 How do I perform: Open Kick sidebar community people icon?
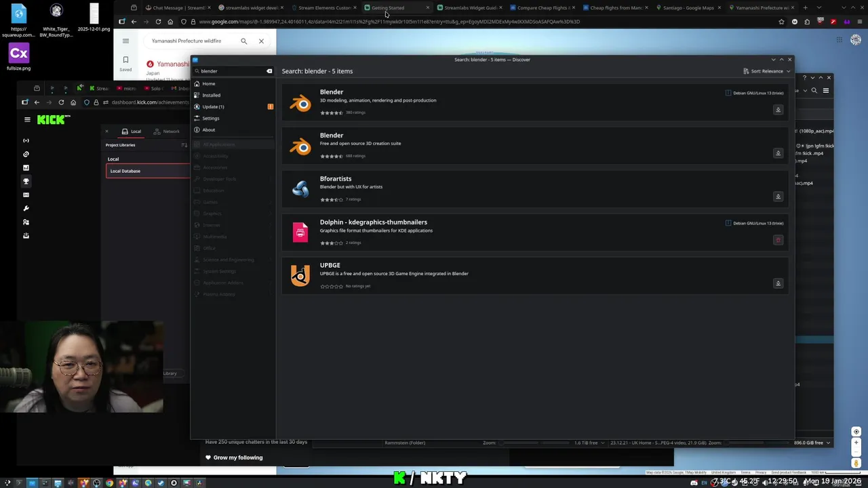pos(26,222)
